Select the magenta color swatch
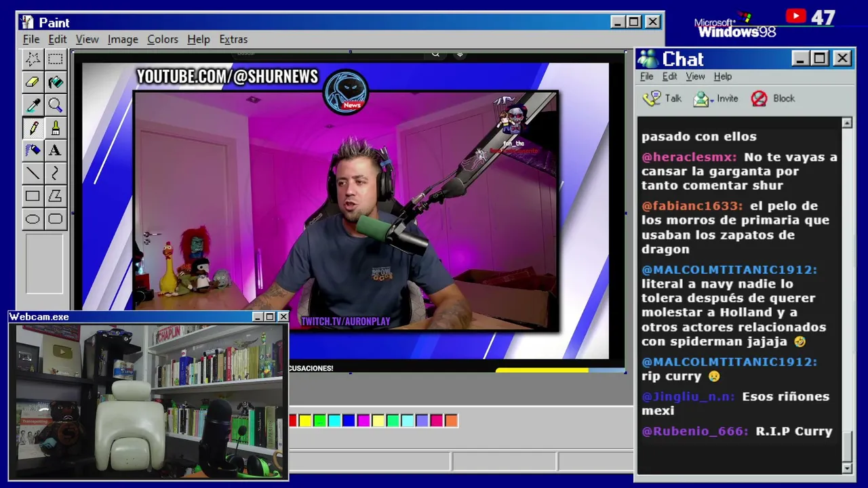This screenshot has height=488, width=868. click(363, 421)
